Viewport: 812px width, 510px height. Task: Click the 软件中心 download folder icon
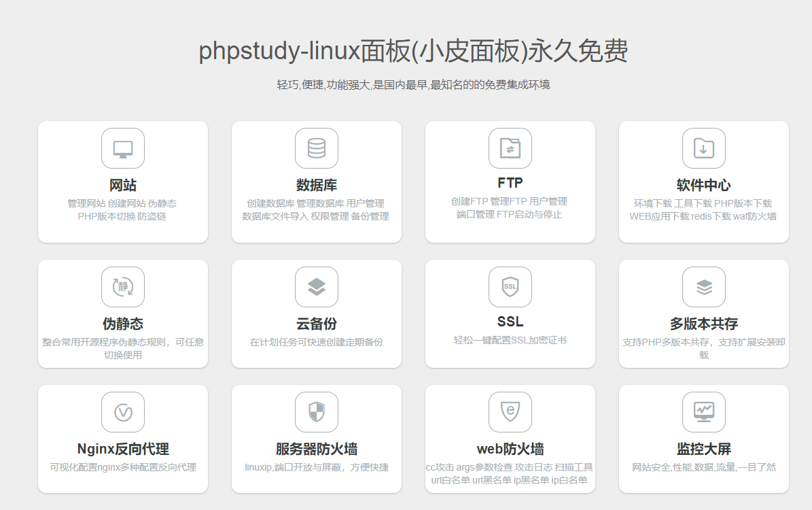704,148
